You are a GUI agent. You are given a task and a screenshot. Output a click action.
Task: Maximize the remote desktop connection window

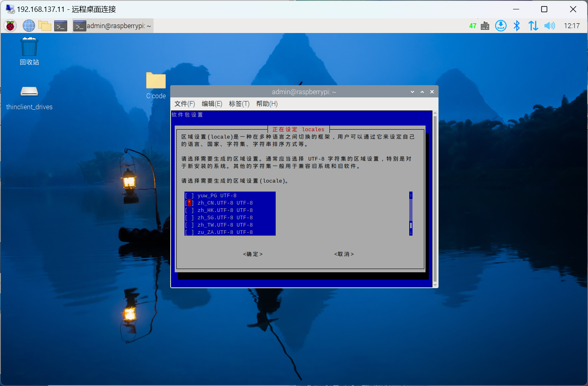click(x=544, y=9)
